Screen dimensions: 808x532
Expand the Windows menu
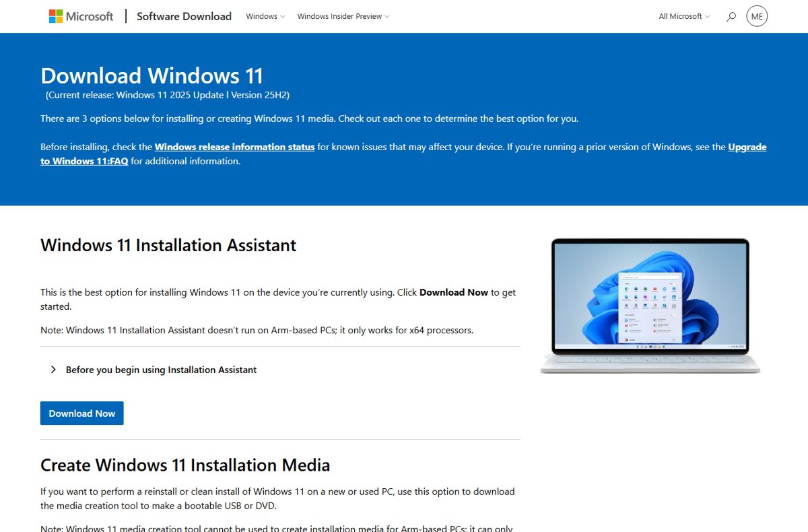tap(265, 16)
